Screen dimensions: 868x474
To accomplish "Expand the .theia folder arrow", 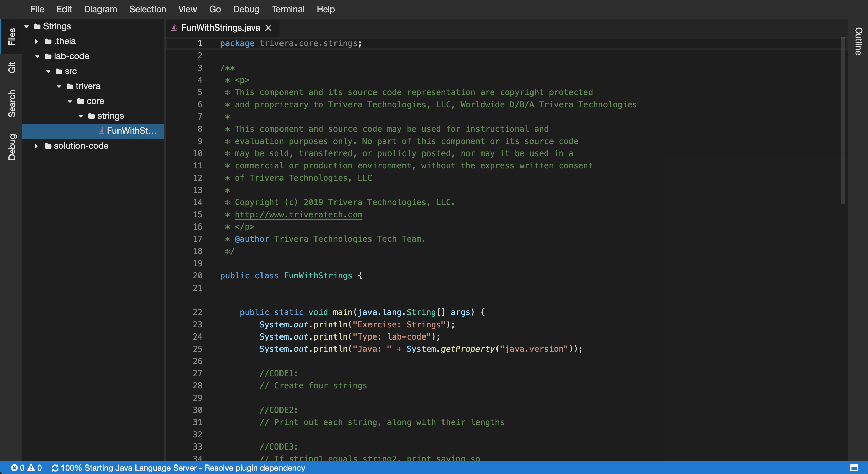I will point(37,41).
